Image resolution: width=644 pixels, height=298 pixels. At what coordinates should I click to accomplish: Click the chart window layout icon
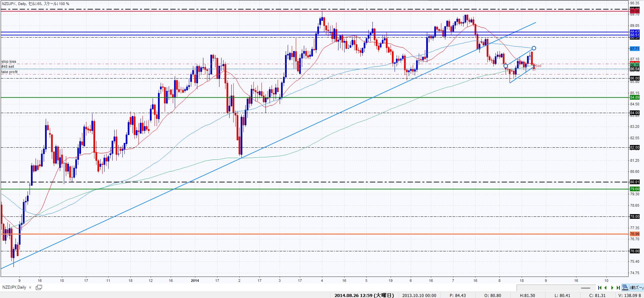click(39, 287)
